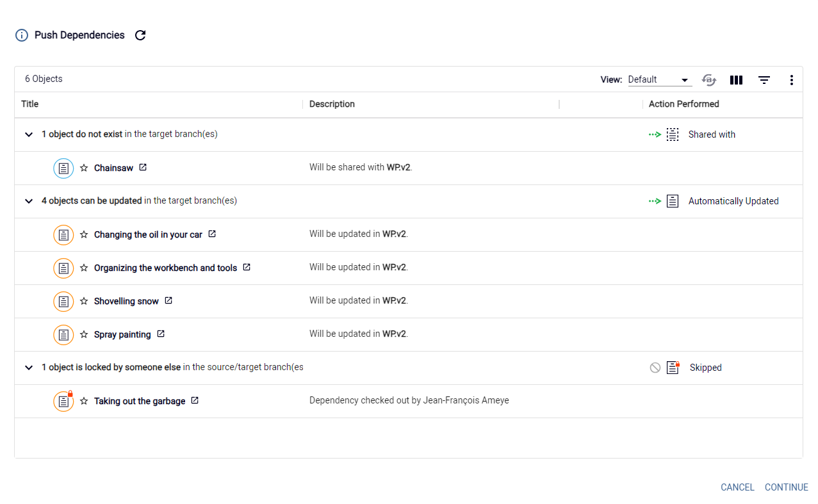Click 'Organizing the workbench and tools' document icon
The width and height of the screenshot is (818, 504).
point(63,268)
